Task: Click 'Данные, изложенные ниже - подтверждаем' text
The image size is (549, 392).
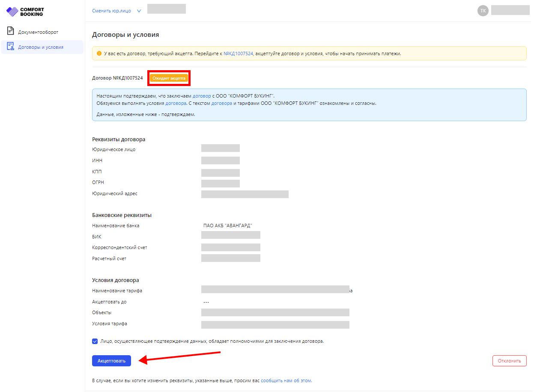Action: click(146, 115)
